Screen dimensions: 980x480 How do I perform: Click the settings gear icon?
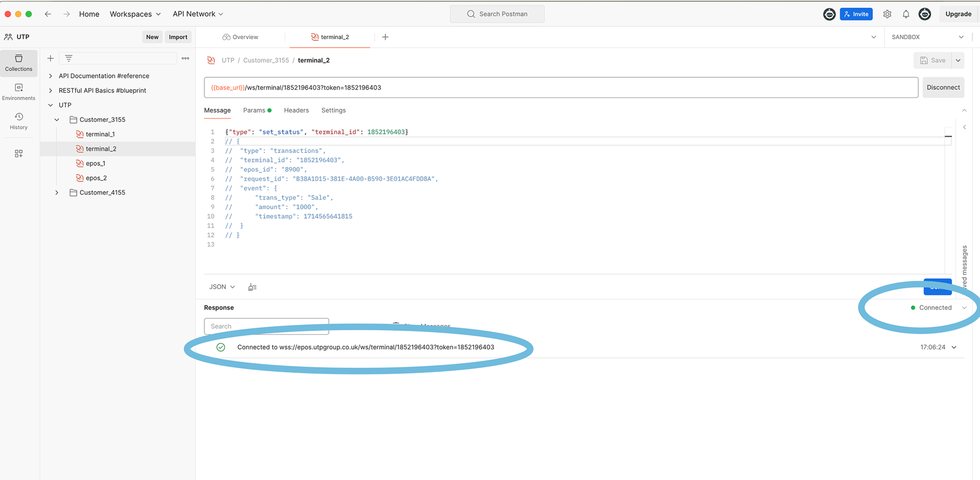[887, 14]
